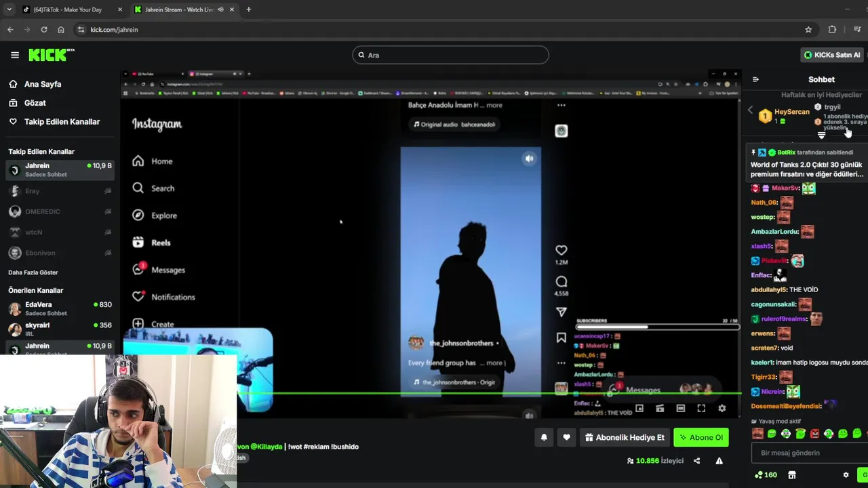Screen dimensions: 868x488
Task: Open recommended channel skyrairl
Action: pyautogui.click(x=60, y=329)
